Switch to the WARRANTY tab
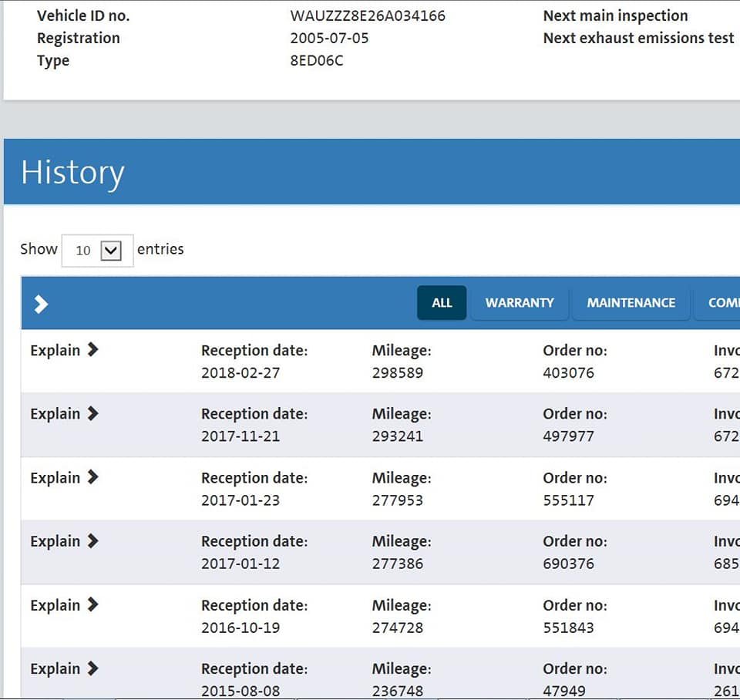Screen dimensions: 740x700 pyautogui.click(x=520, y=302)
